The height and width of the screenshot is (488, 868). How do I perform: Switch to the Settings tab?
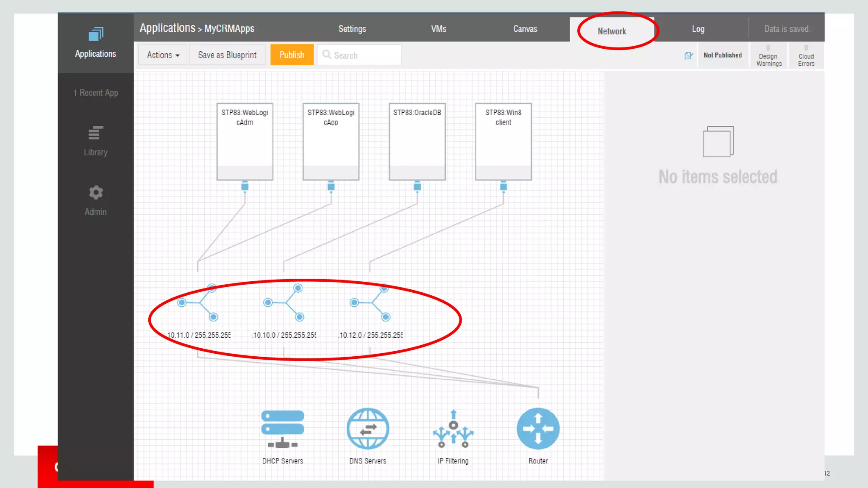click(x=352, y=29)
